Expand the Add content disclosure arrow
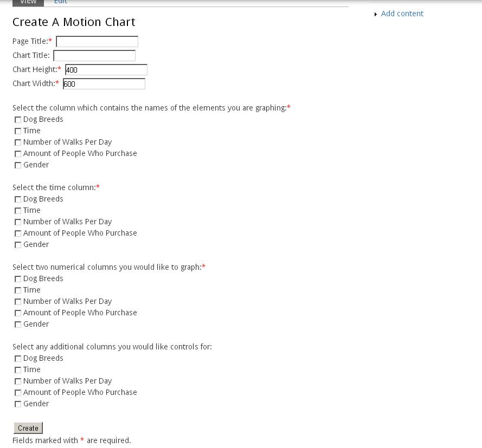This screenshot has width=482, height=448. click(375, 14)
